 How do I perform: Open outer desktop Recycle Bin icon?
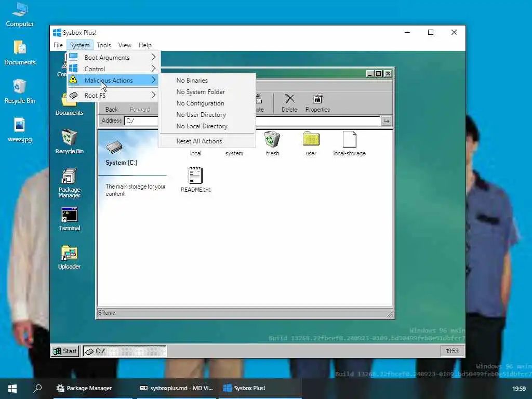point(20,91)
